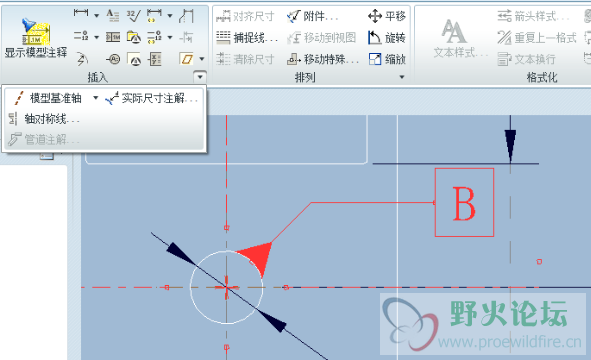Screen dimensions: 591x360
Task: Choose 轴对称线 from the insert menu
Action: point(44,119)
